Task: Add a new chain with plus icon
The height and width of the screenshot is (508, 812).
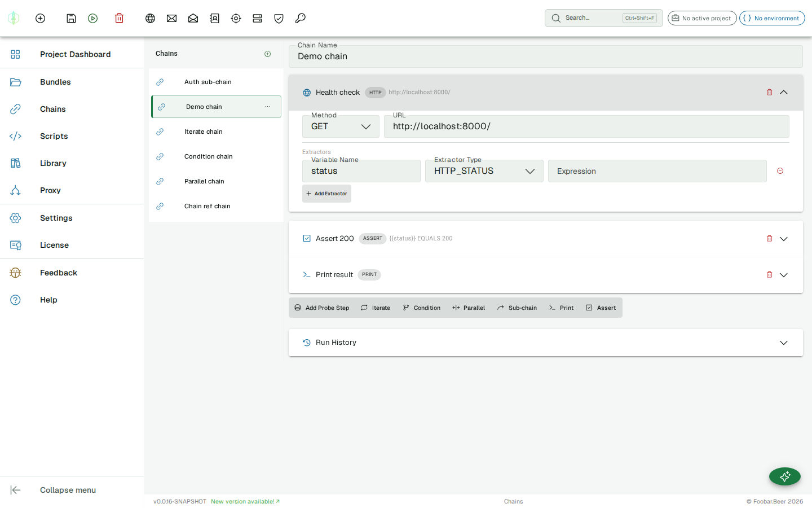Action: point(268,54)
